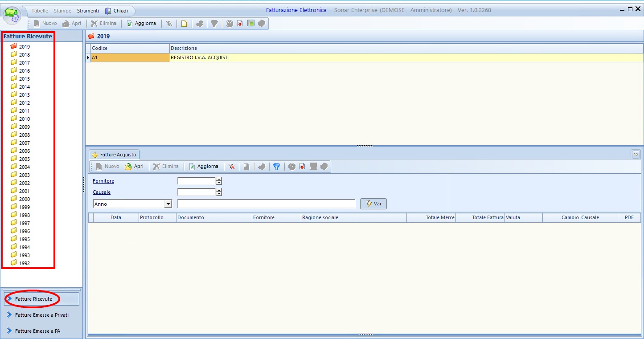Click the Aggiorna refresh icon in top toolbar
The height and width of the screenshot is (339, 644).
tap(130, 24)
